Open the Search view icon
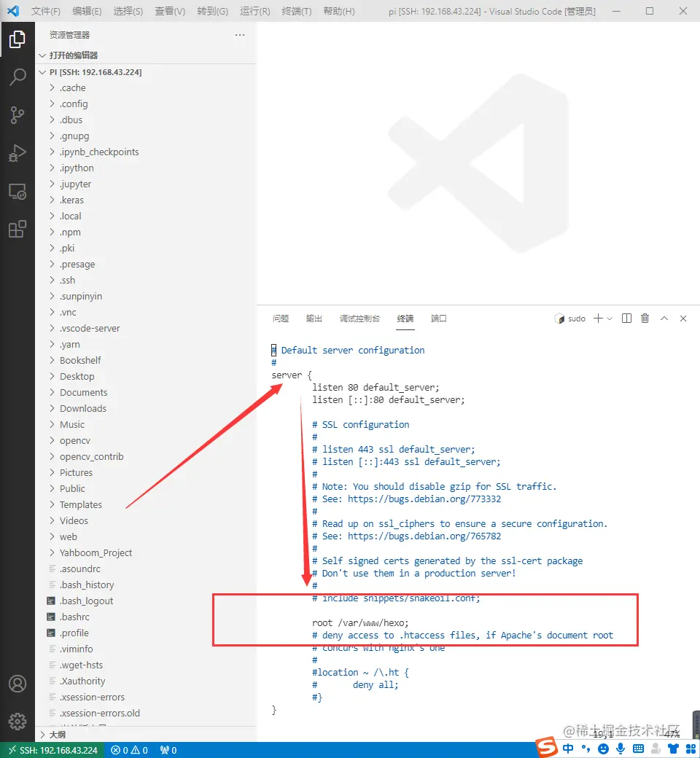This screenshot has height=758, width=700. 17,77
